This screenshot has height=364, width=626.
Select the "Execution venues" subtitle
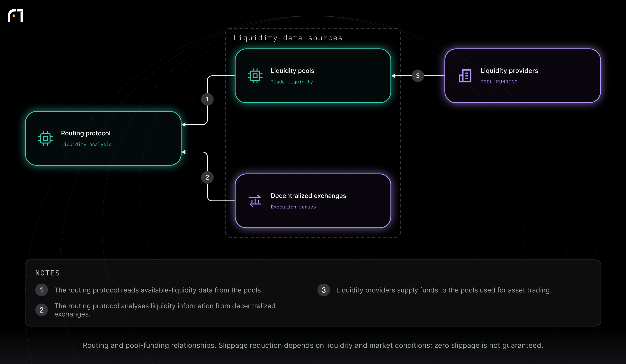pos(293,207)
